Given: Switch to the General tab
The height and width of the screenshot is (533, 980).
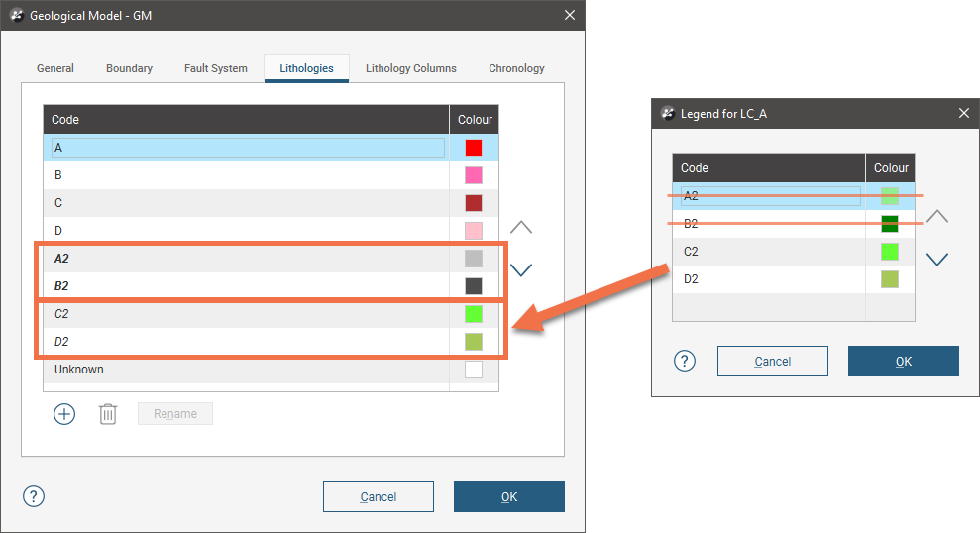Looking at the screenshot, I should 55,68.
